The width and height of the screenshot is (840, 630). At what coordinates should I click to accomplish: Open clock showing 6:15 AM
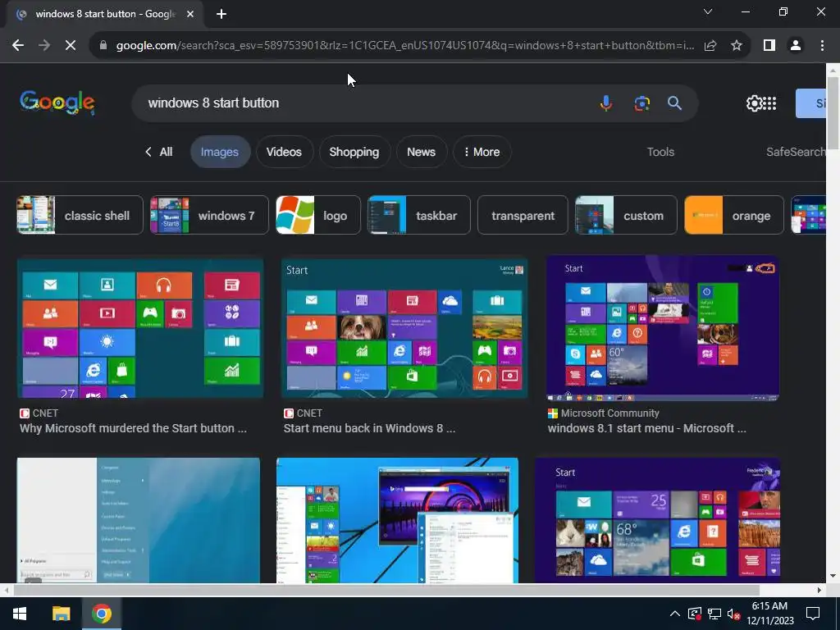[x=769, y=614]
